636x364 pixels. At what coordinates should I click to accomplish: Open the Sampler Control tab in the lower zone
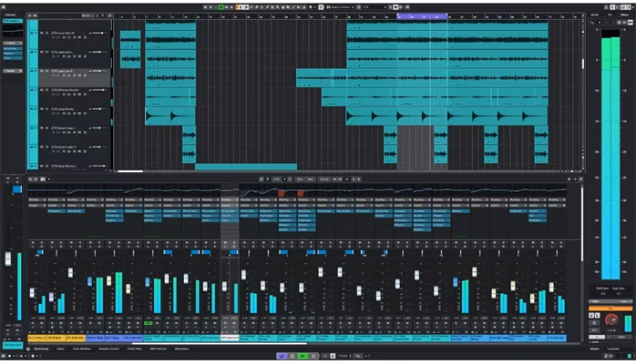pos(109,349)
